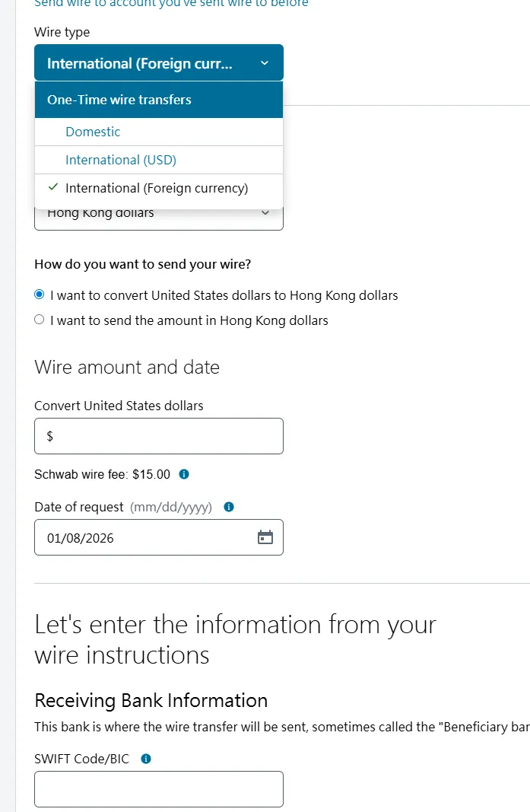Select convert United States dollars to Hong Kong dollars
The width and height of the screenshot is (530, 812).
tap(40, 295)
